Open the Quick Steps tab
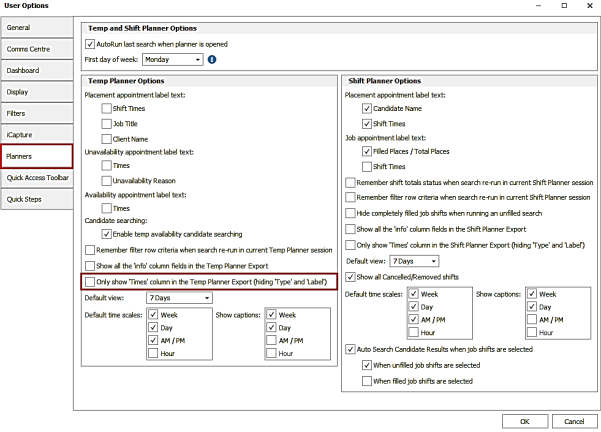Screen dimensions: 601x432 [37, 199]
